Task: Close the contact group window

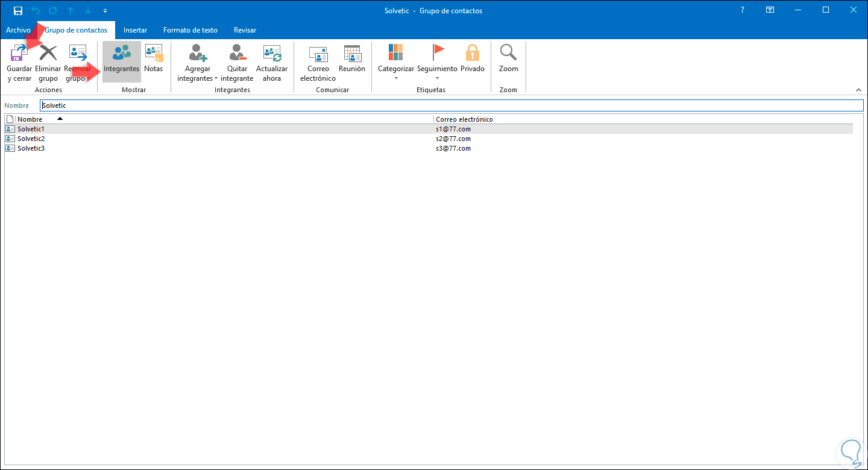Action: [x=854, y=10]
